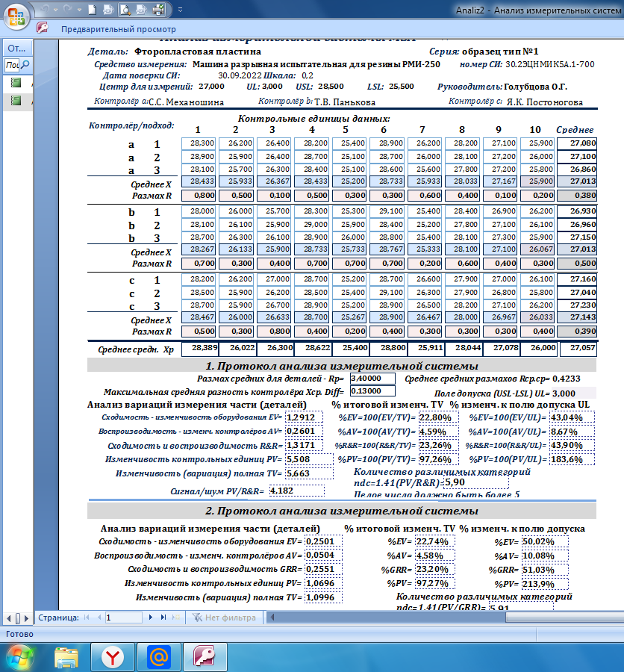Click the overall mean cell 27,057

(x=578, y=349)
